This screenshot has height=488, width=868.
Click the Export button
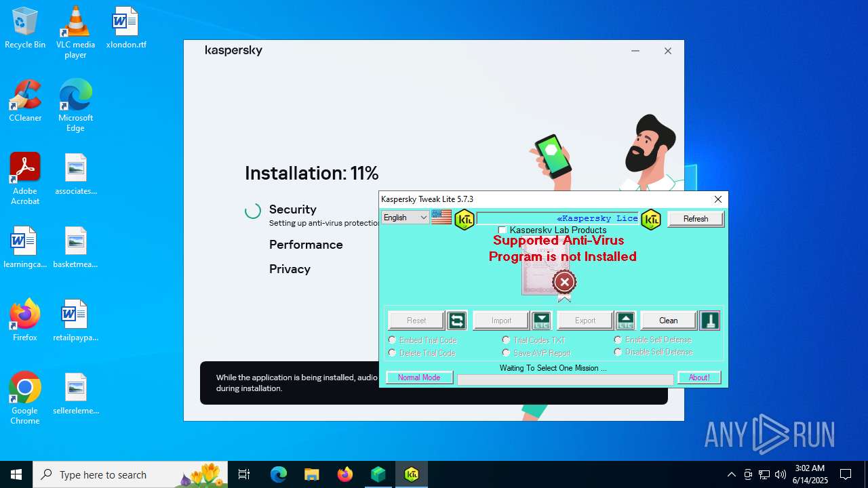tap(585, 321)
